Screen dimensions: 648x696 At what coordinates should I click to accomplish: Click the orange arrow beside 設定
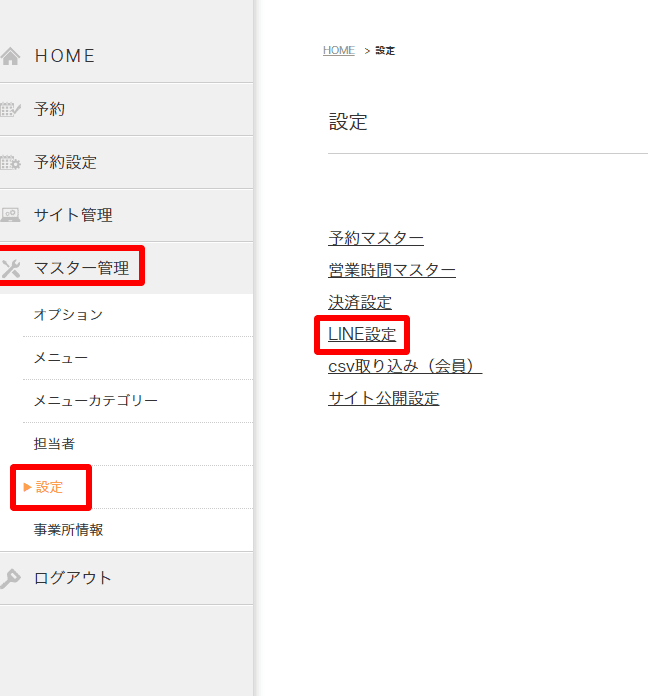coord(27,487)
